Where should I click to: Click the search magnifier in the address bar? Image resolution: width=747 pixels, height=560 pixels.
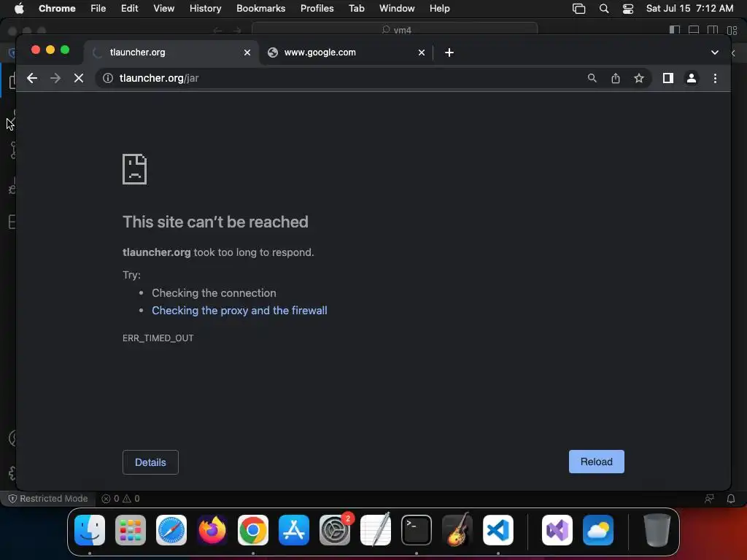pos(592,78)
